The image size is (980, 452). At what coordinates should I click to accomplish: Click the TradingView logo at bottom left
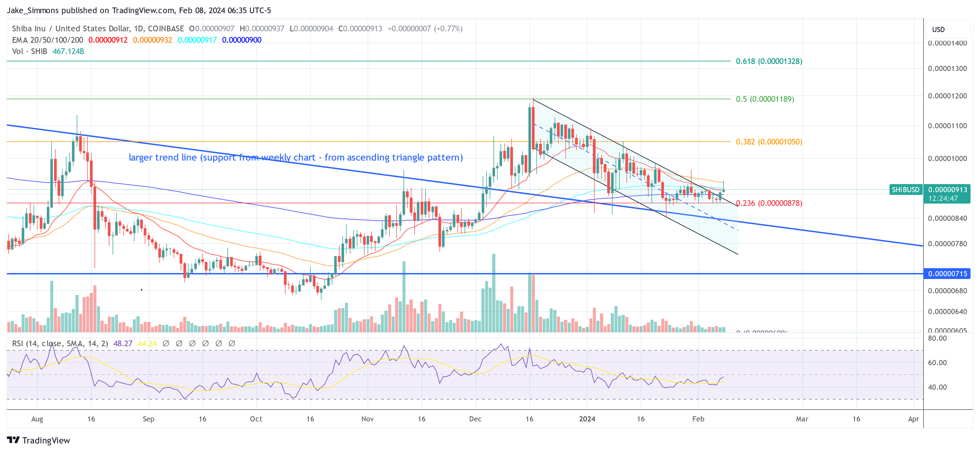pos(38,440)
